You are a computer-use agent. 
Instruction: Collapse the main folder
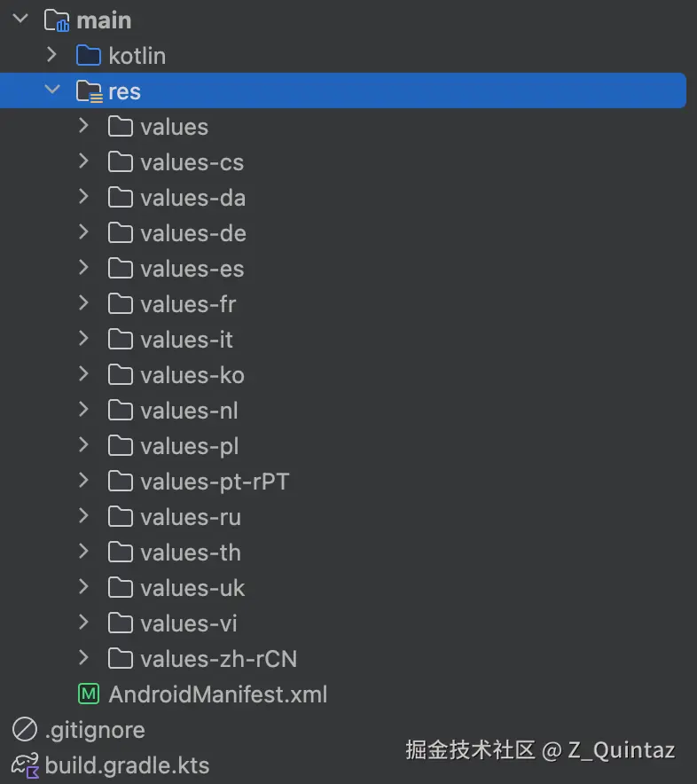(x=20, y=20)
